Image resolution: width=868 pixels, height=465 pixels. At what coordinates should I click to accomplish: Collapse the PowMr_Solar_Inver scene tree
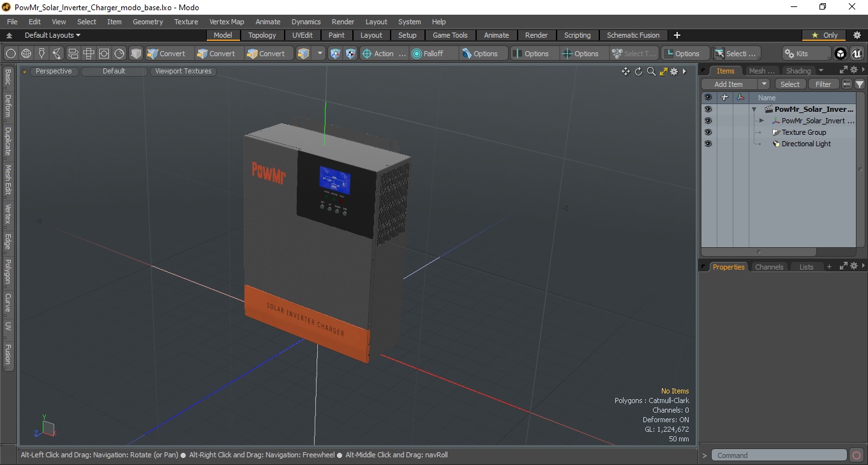click(x=754, y=109)
